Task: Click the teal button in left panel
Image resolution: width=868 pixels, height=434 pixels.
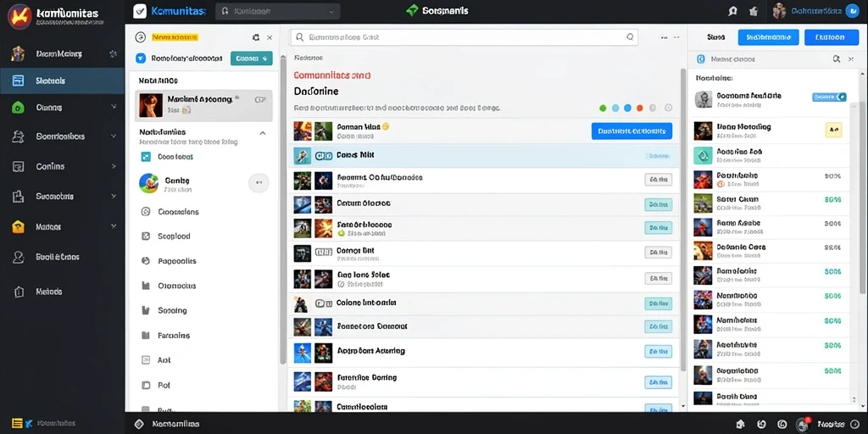Action: tap(251, 58)
